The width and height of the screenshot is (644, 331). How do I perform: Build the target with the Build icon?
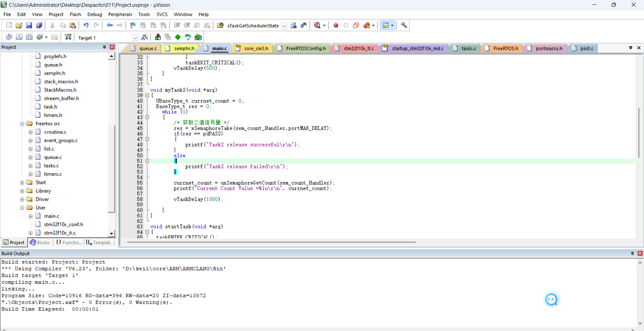(19, 37)
